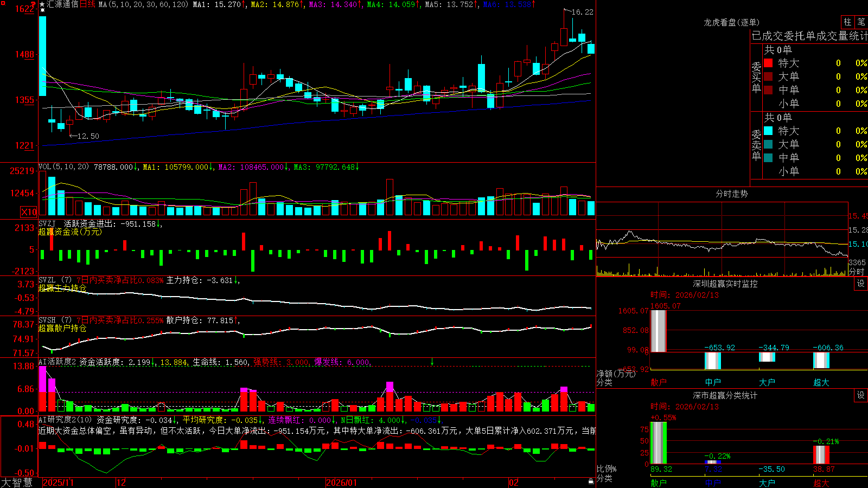Click the SVZL (7) indicator label

55,280
